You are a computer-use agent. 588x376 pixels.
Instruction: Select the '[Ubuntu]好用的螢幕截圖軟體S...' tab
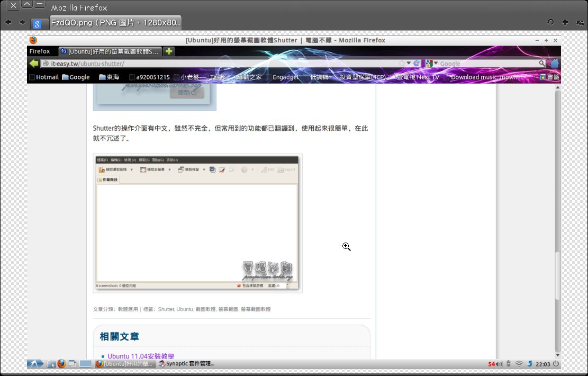tap(110, 51)
